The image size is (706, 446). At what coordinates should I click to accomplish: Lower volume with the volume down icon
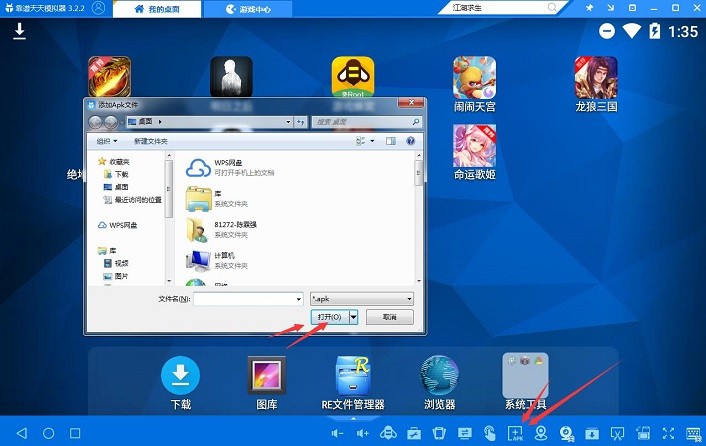click(337, 433)
